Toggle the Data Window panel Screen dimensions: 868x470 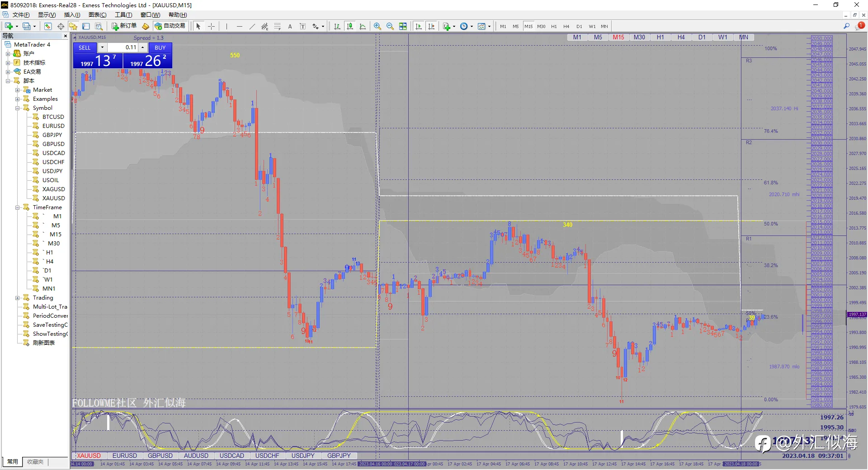click(61, 26)
